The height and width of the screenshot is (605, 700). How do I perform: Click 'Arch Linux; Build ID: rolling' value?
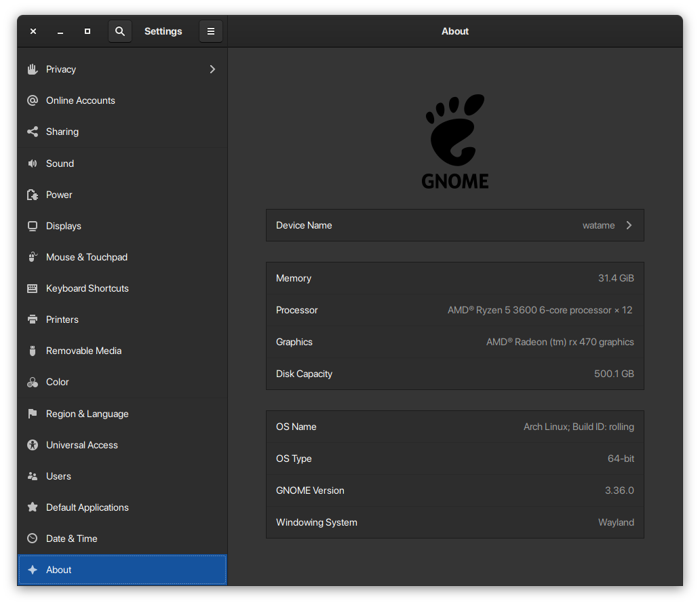(579, 427)
